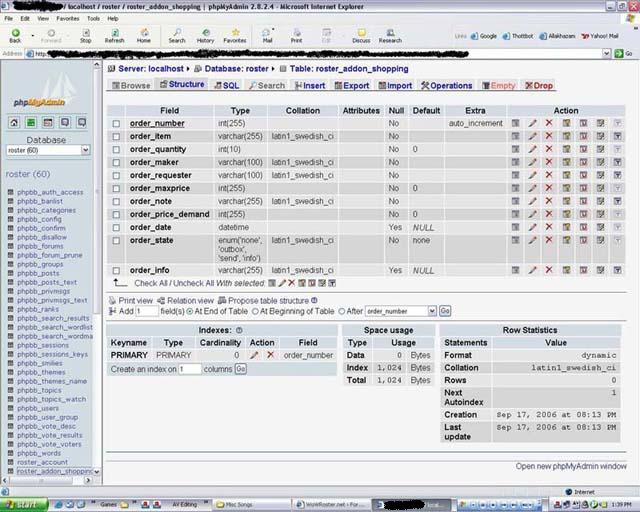
Task: Click the primary key icon for order_maker
Action: tap(566, 162)
